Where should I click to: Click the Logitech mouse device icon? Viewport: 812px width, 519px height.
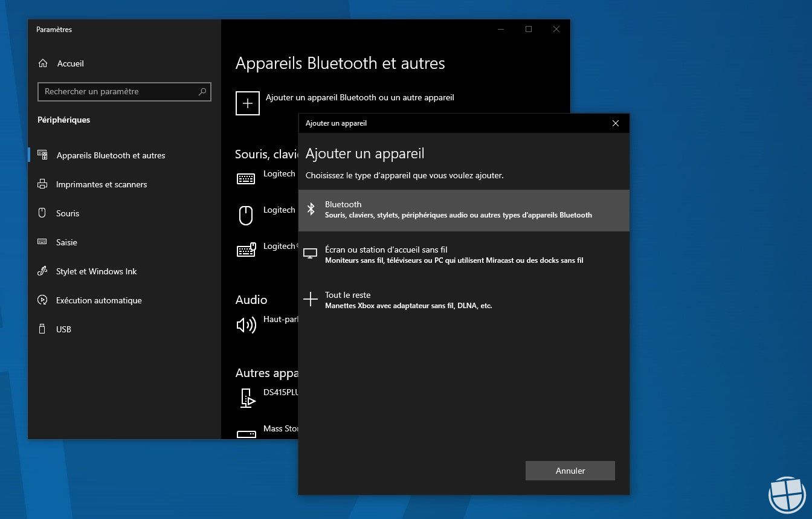[246, 215]
